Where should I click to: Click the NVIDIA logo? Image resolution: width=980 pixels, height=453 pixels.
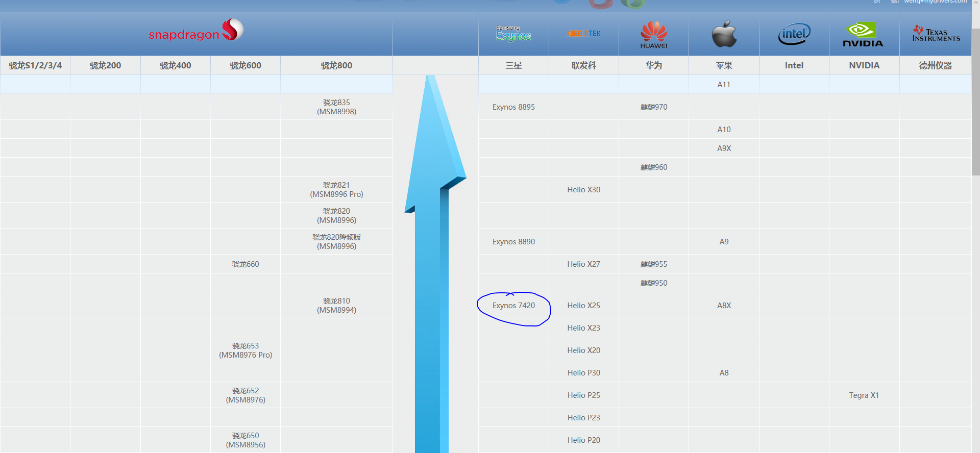coord(864,35)
